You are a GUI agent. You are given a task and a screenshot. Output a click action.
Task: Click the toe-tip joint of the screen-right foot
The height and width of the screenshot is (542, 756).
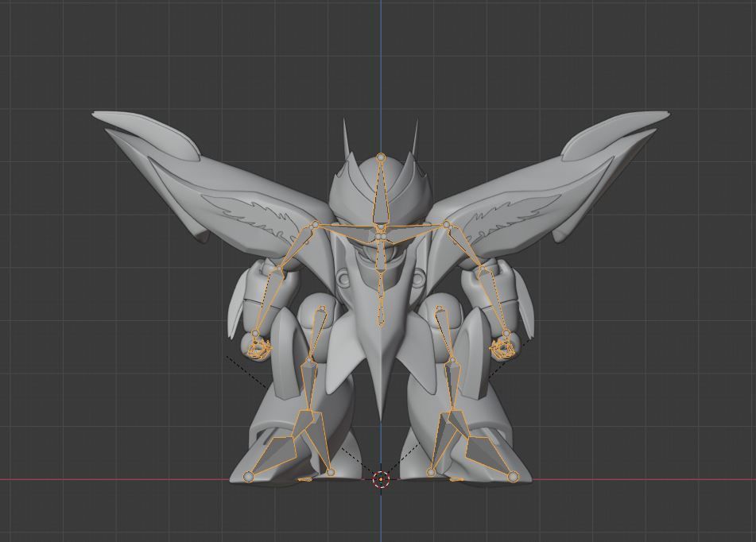click(x=513, y=476)
